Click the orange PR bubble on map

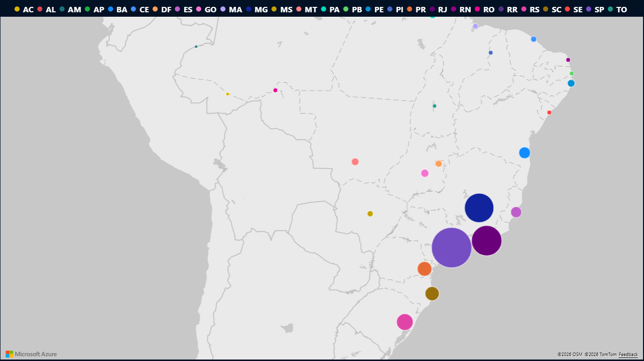click(424, 269)
